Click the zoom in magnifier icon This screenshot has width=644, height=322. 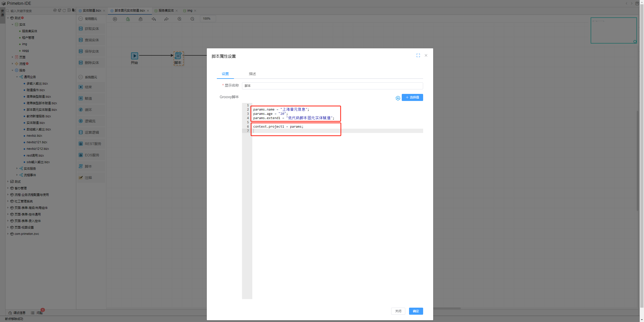pos(179,19)
